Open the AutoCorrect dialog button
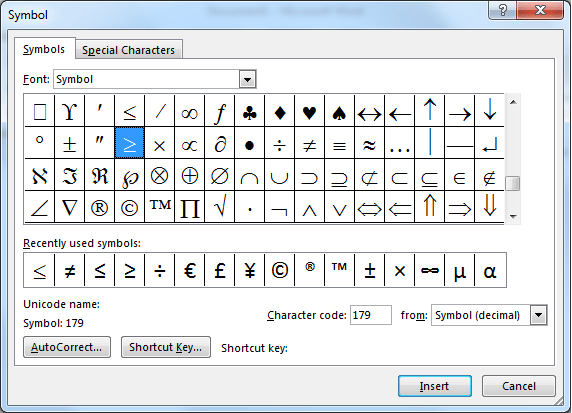Viewport: 572px width, 413px height. pyautogui.click(x=67, y=347)
